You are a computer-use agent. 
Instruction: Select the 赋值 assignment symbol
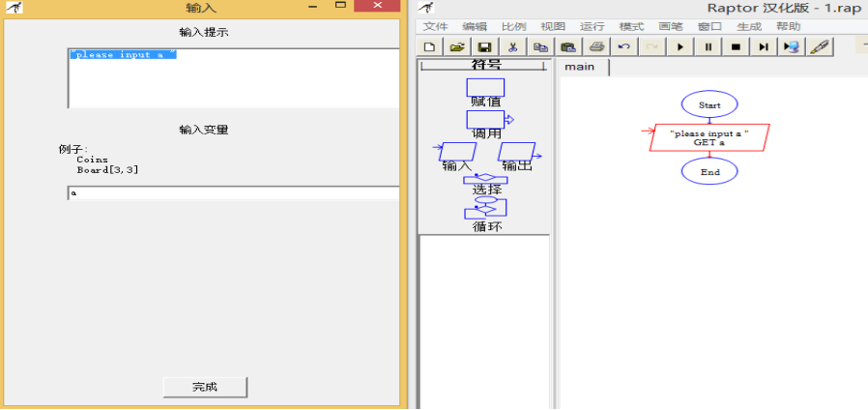click(485, 88)
